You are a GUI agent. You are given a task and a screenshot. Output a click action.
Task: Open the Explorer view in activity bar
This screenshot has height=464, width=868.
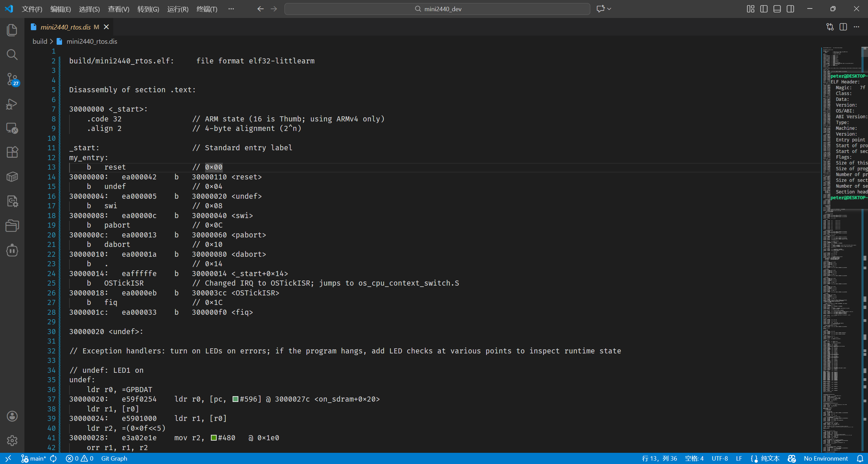(12, 30)
